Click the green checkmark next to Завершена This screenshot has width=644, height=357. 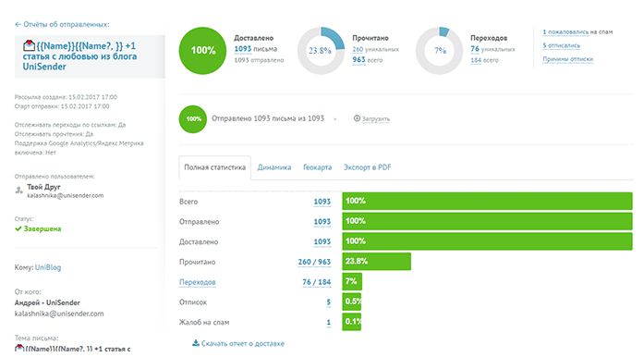(x=18, y=228)
